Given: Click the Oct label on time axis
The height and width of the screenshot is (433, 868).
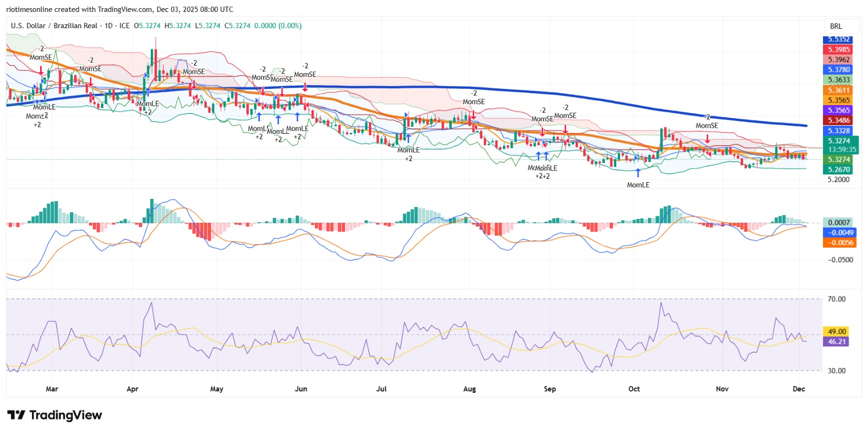Looking at the screenshot, I should 634,389.
